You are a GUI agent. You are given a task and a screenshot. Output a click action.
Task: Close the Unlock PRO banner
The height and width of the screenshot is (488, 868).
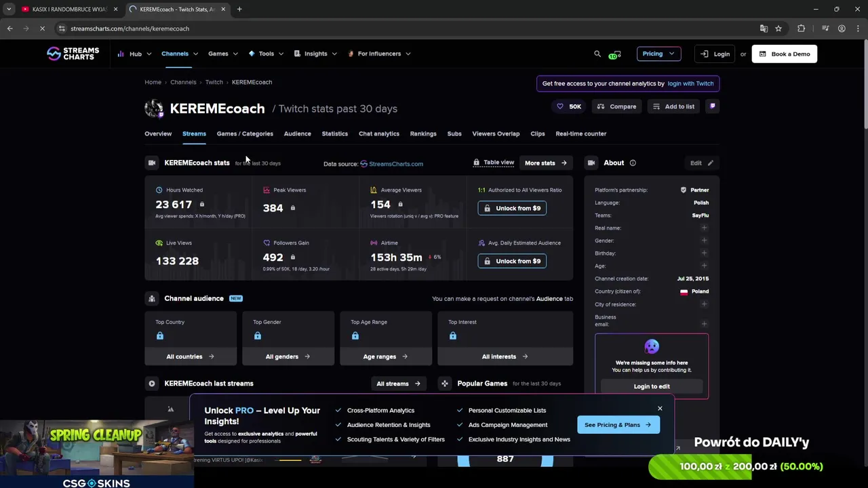(660, 408)
